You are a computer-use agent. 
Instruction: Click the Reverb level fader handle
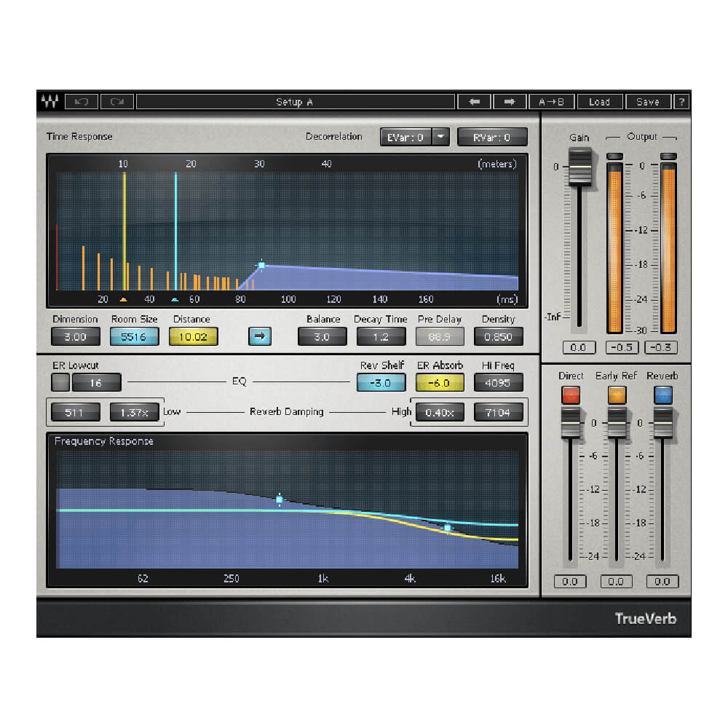click(x=663, y=423)
